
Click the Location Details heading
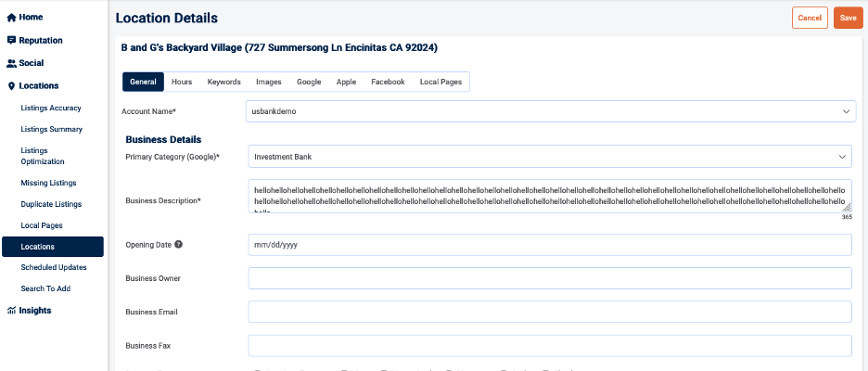tap(167, 19)
